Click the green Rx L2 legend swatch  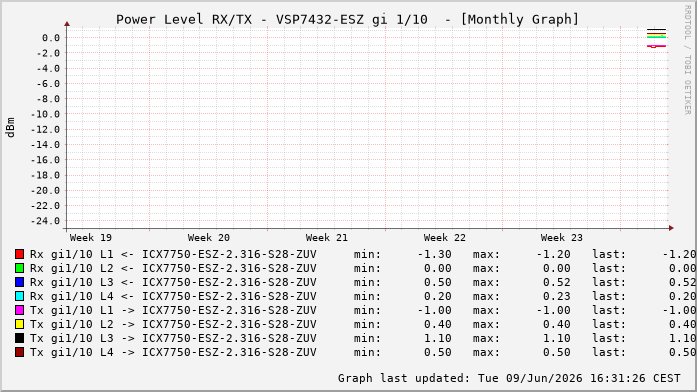tap(19, 268)
